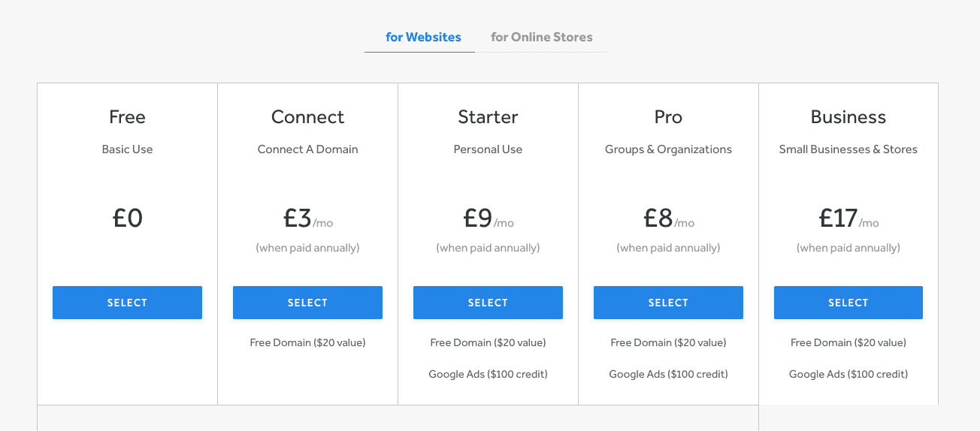Select the Connect plan button
980x431 pixels.
click(307, 303)
